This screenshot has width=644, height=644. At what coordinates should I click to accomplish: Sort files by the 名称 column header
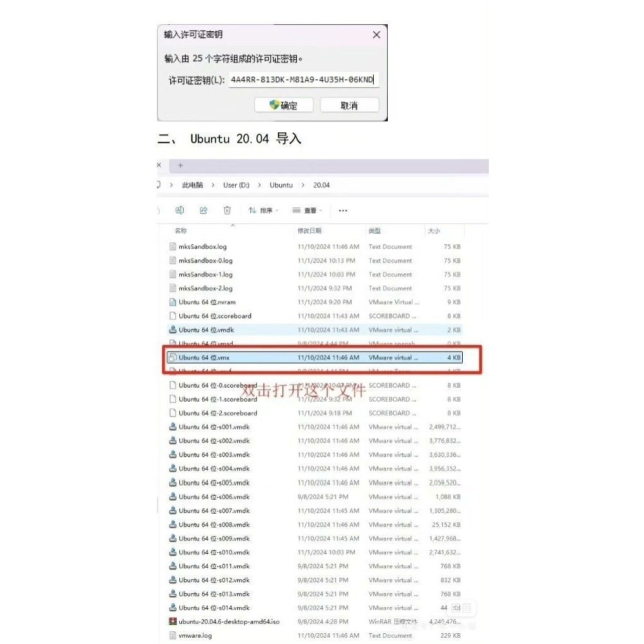point(181,231)
